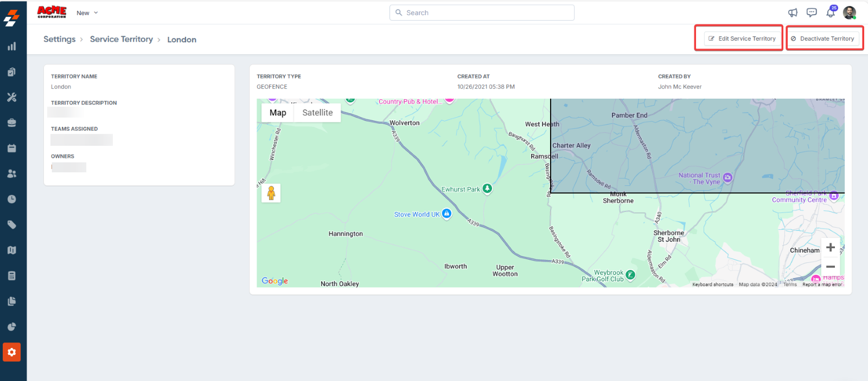The height and width of the screenshot is (381, 868).
Task: Open the bar chart dashboard sidebar icon
Action: tap(11, 47)
